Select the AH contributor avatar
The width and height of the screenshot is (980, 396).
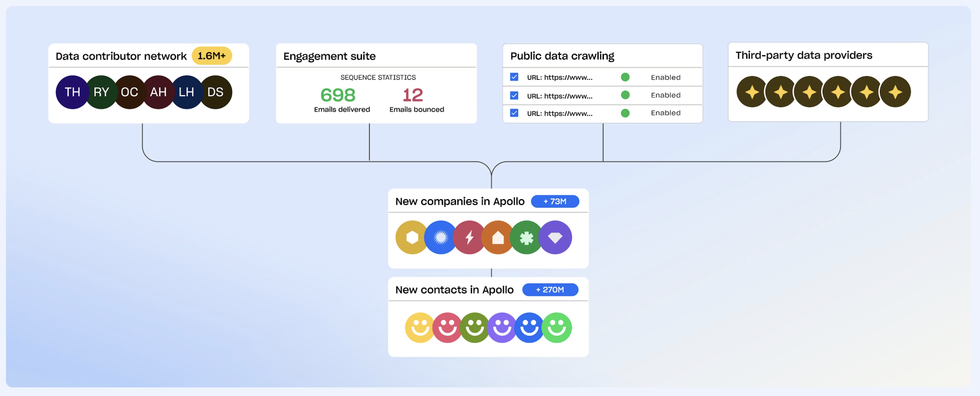point(158,92)
